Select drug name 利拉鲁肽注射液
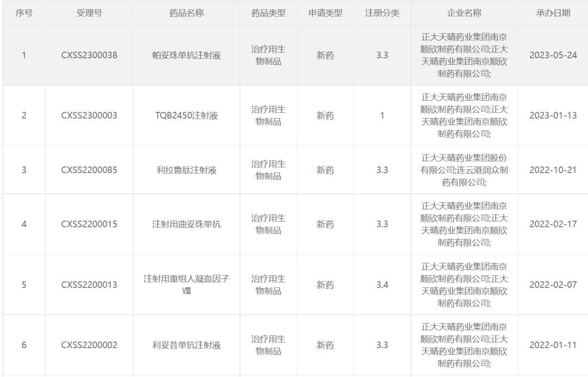 click(x=186, y=170)
